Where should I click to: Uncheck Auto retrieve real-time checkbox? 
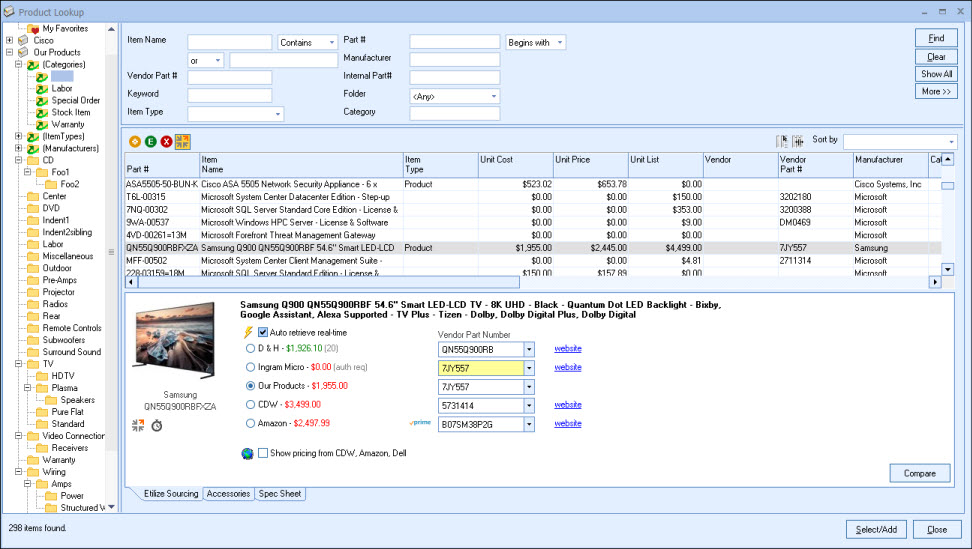263,332
